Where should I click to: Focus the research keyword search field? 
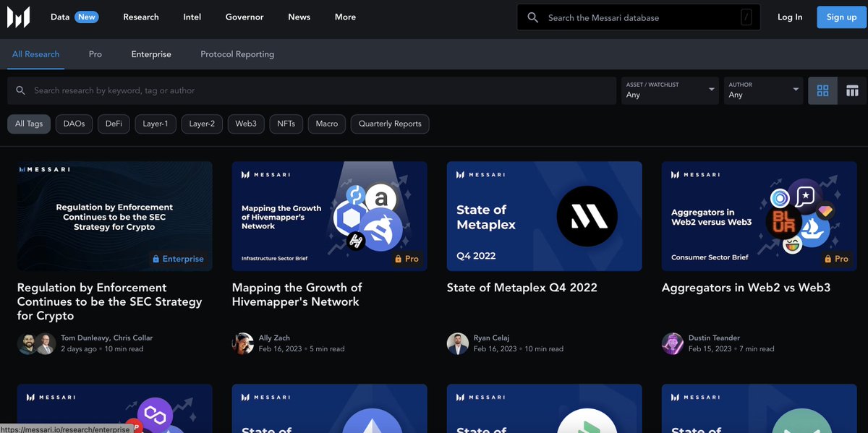(312, 90)
